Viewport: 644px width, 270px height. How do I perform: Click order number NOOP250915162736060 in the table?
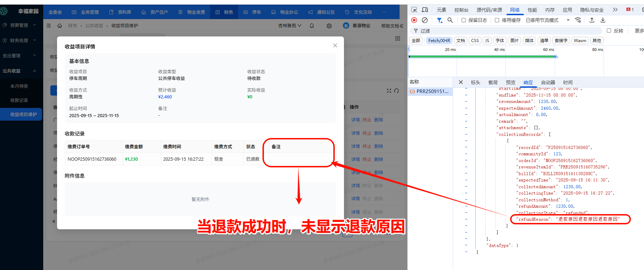tap(92, 159)
